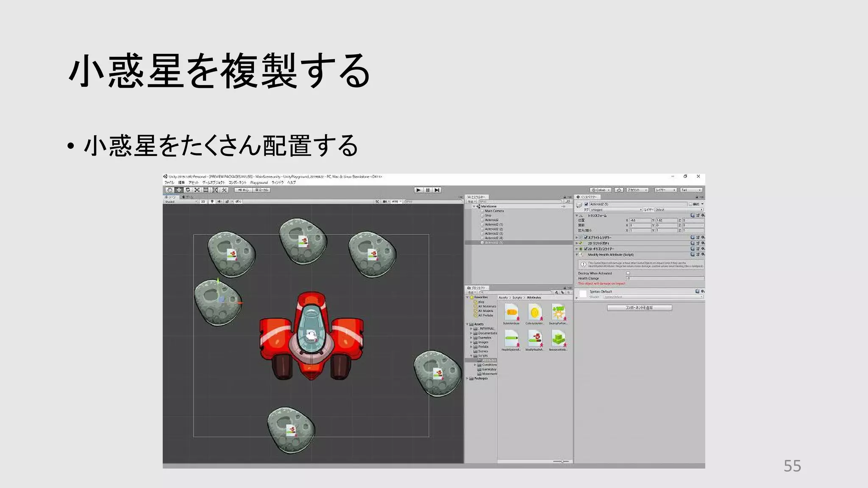Open the Component menu

[238, 183]
